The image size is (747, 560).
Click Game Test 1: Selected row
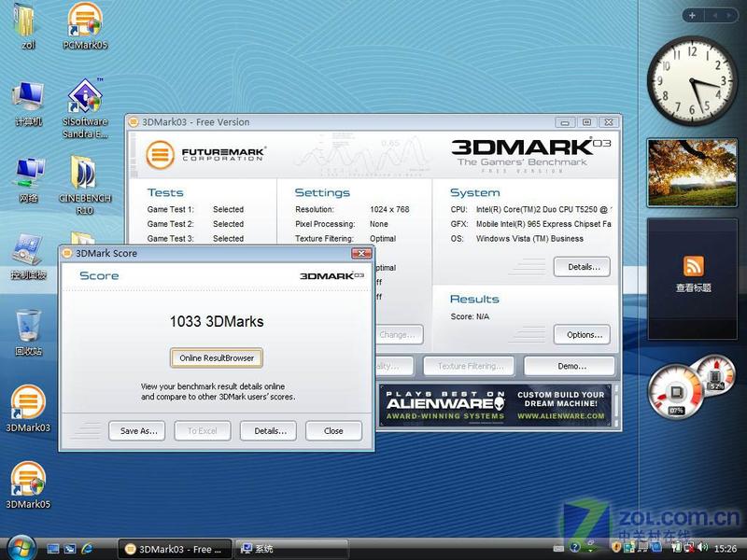(195, 209)
